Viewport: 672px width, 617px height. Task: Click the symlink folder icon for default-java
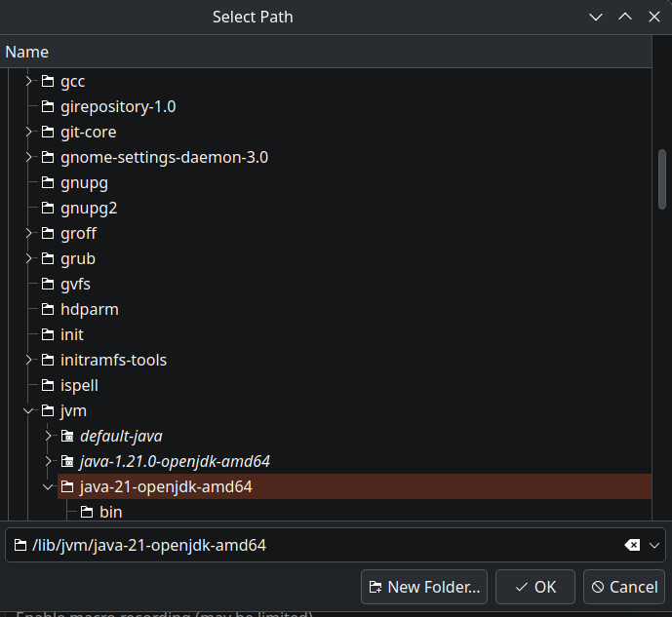[67, 436]
